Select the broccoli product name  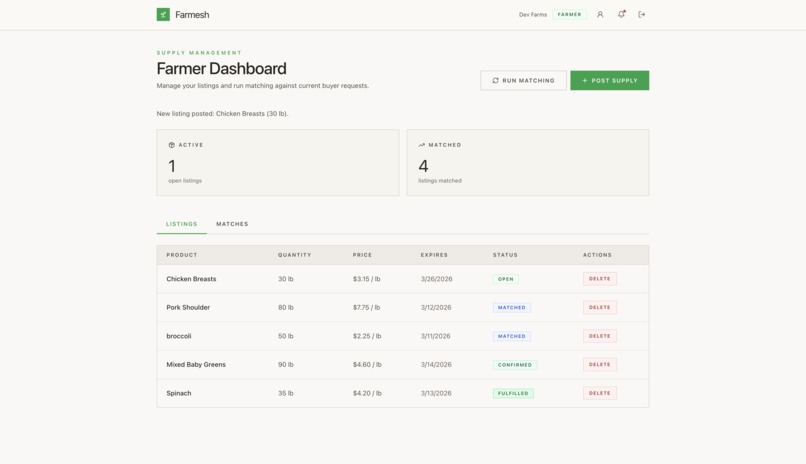point(179,336)
